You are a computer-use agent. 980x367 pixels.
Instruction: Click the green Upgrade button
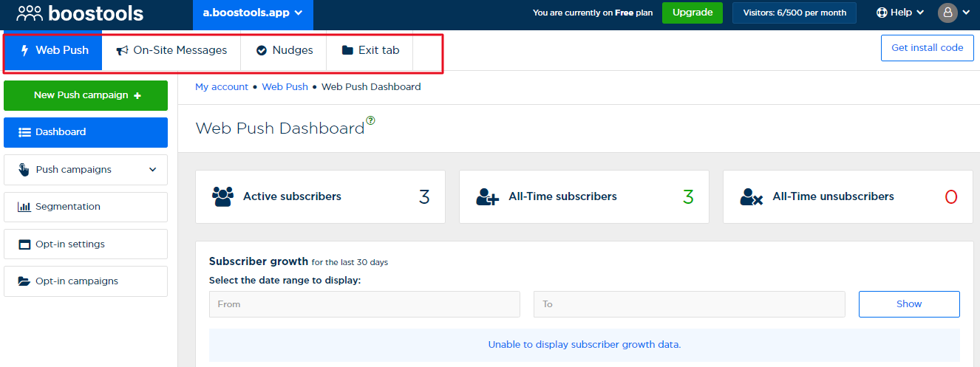click(x=693, y=13)
